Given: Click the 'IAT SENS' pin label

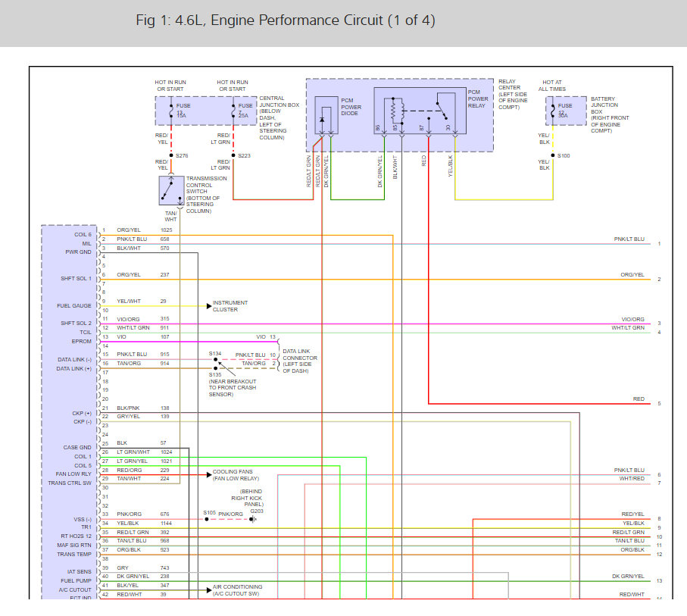Looking at the screenshot, I should 80,572.
